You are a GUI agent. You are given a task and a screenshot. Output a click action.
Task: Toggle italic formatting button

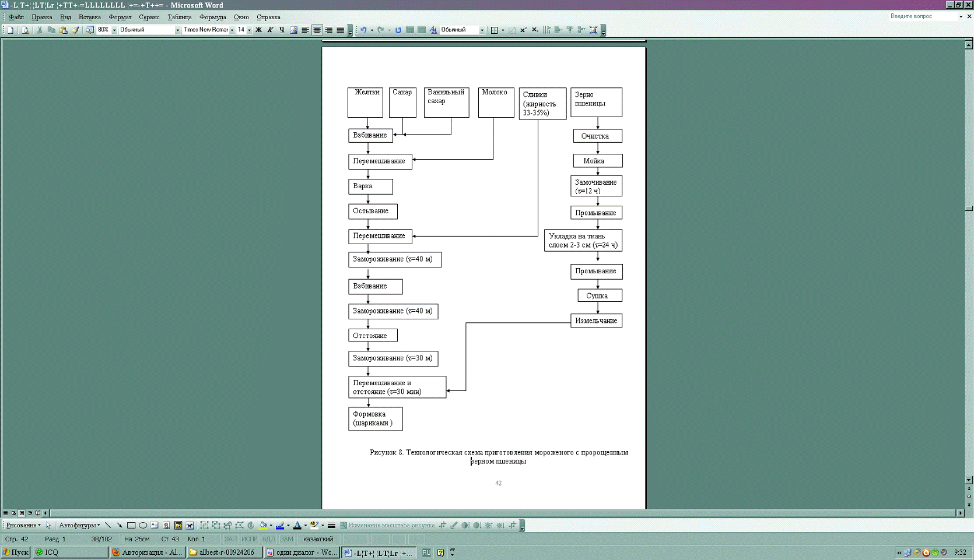270,30
